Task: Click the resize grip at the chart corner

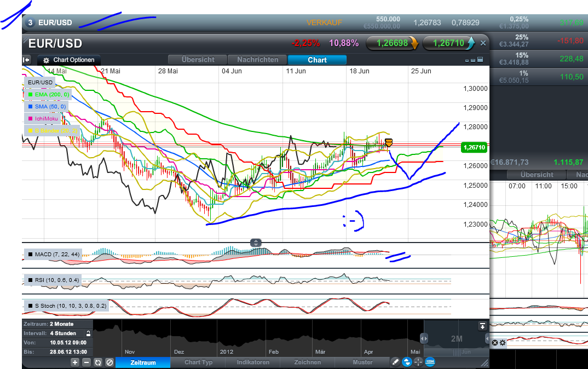Action: (x=485, y=362)
